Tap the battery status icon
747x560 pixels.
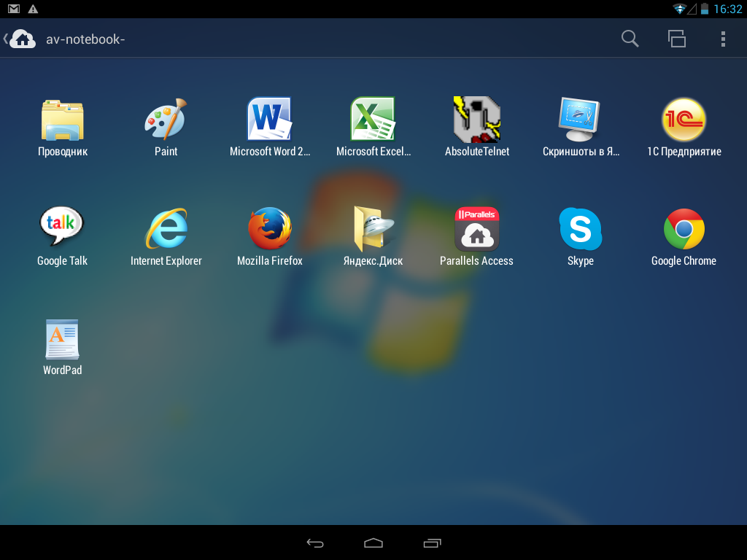[705, 9]
